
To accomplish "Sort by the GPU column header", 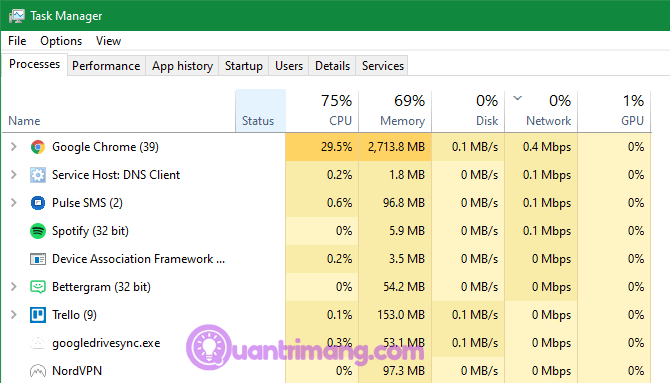I will (x=614, y=111).
